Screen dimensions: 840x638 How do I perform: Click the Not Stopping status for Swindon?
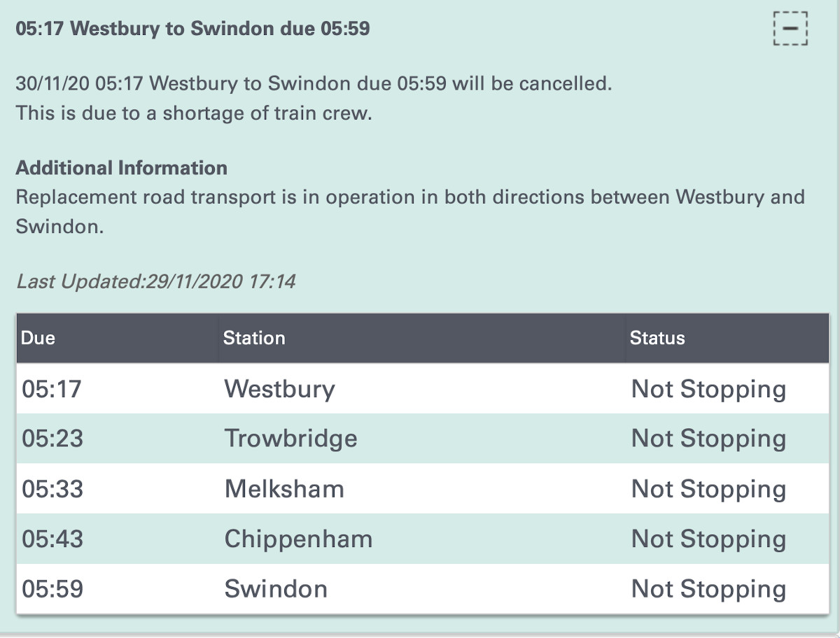click(708, 589)
